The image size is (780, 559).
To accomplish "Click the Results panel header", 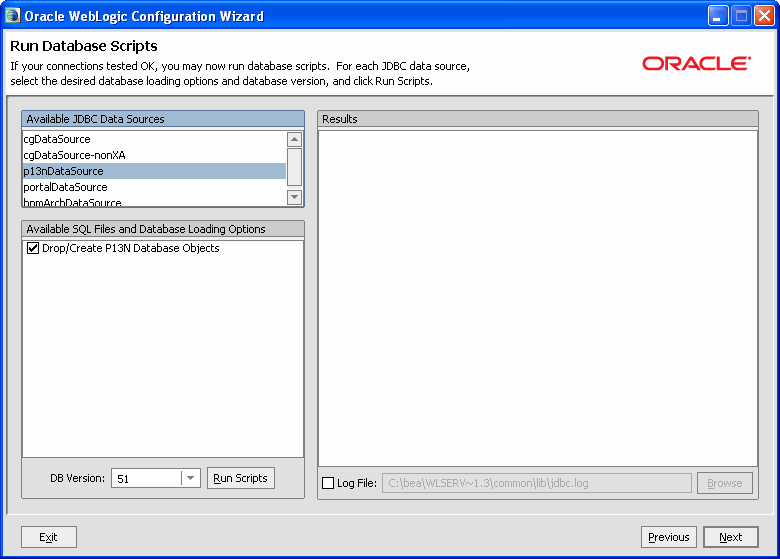I will point(538,119).
